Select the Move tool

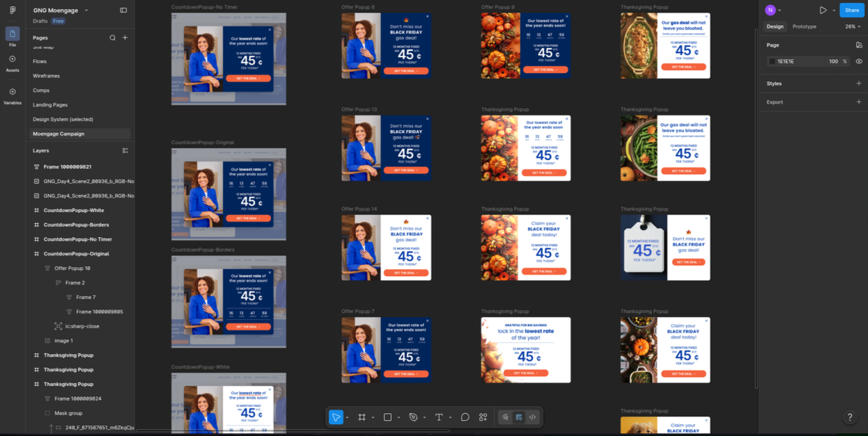pos(336,417)
